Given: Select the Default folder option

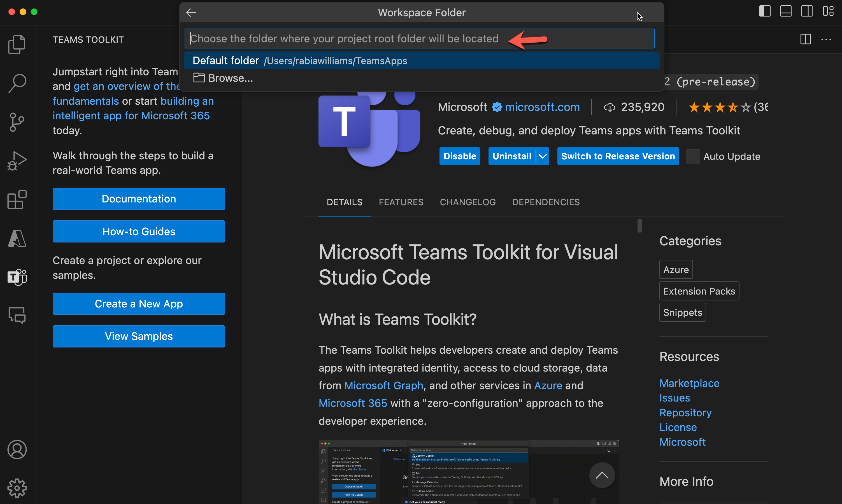Looking at the screenshot, I should click(422, 60).
